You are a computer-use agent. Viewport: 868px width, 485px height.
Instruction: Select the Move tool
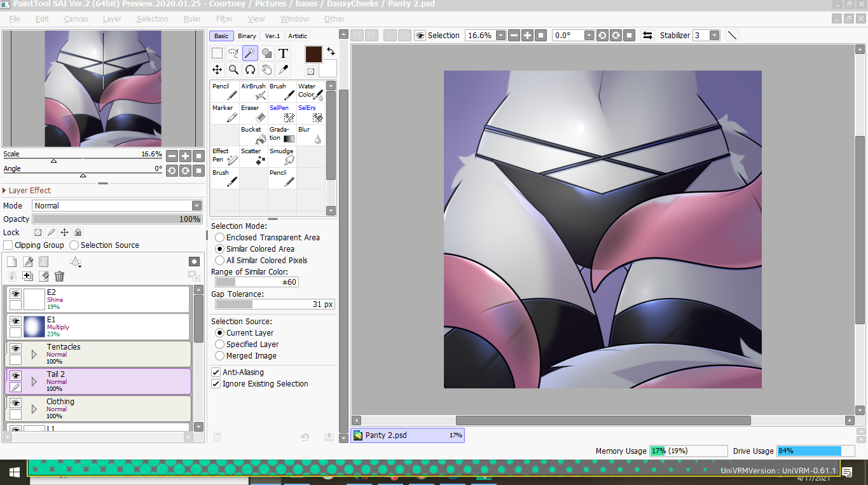pyautogui.click(x=217, y=70)
